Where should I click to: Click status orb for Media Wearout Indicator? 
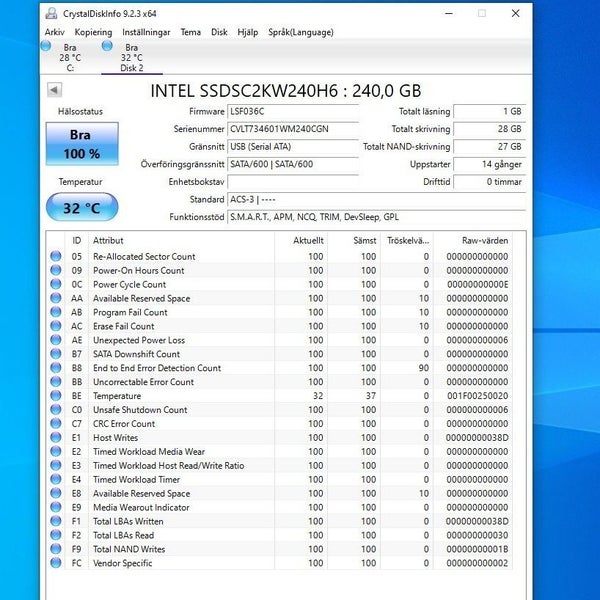pos(56,507)
